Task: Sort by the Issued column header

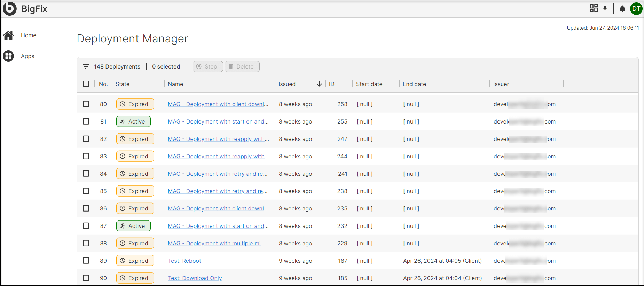Action: pos(287,84)
